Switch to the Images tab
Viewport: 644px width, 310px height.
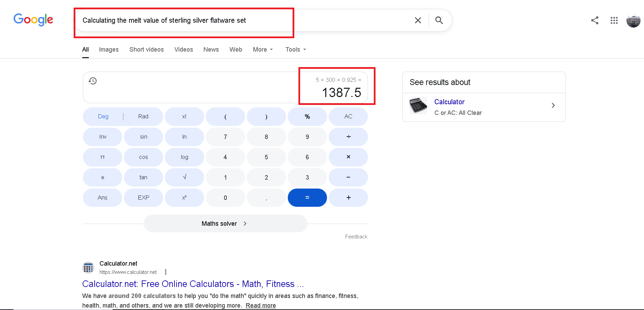108,49
